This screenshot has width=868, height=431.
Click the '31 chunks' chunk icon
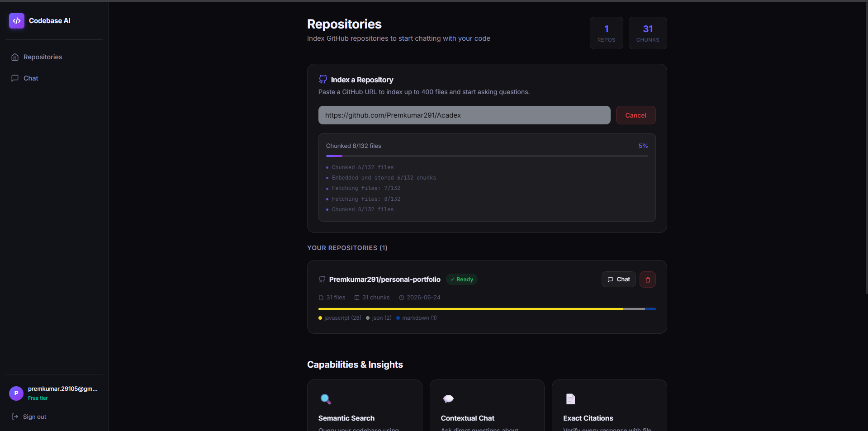point(357,298)
